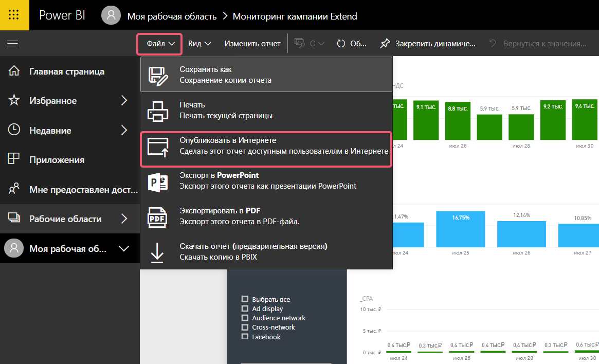This screenshot has height=364, width=599.
Task: Choose Сохранить как from the file menu
Action: [x=266, y=75]
